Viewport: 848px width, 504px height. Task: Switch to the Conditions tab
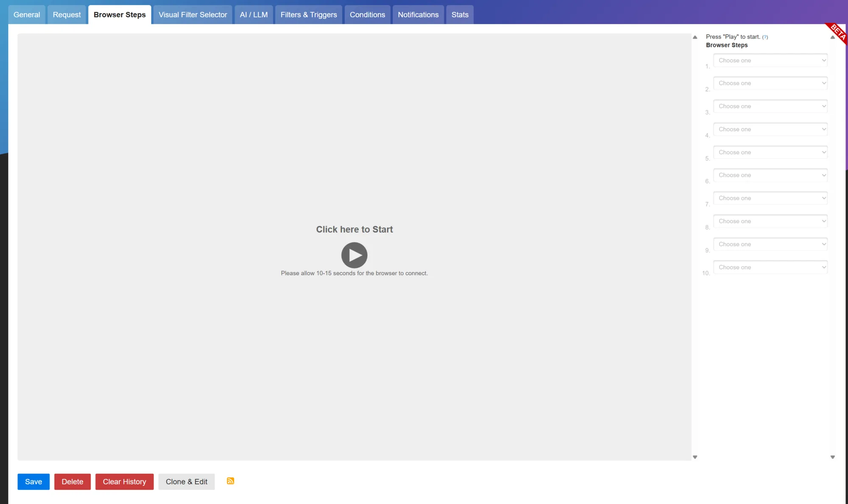tap(367, 14)
